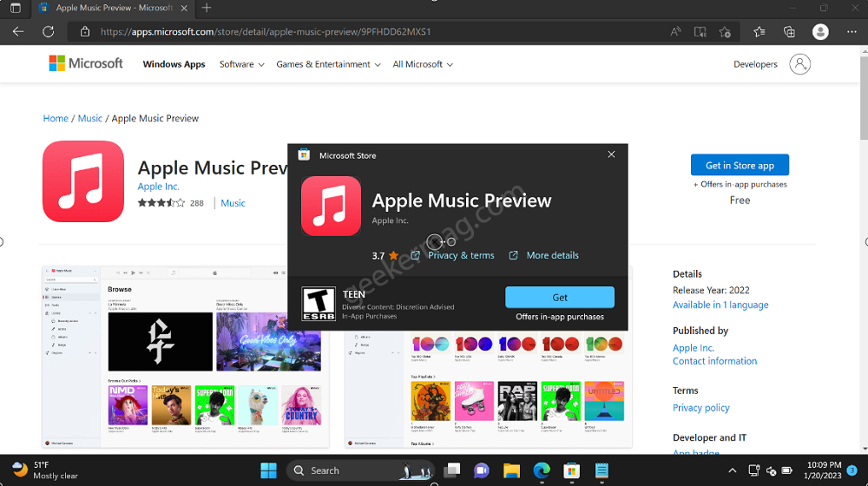This screenshot has height=486, width=868.
Task: Open Available in 1 language link
Action: coord(720,305)
